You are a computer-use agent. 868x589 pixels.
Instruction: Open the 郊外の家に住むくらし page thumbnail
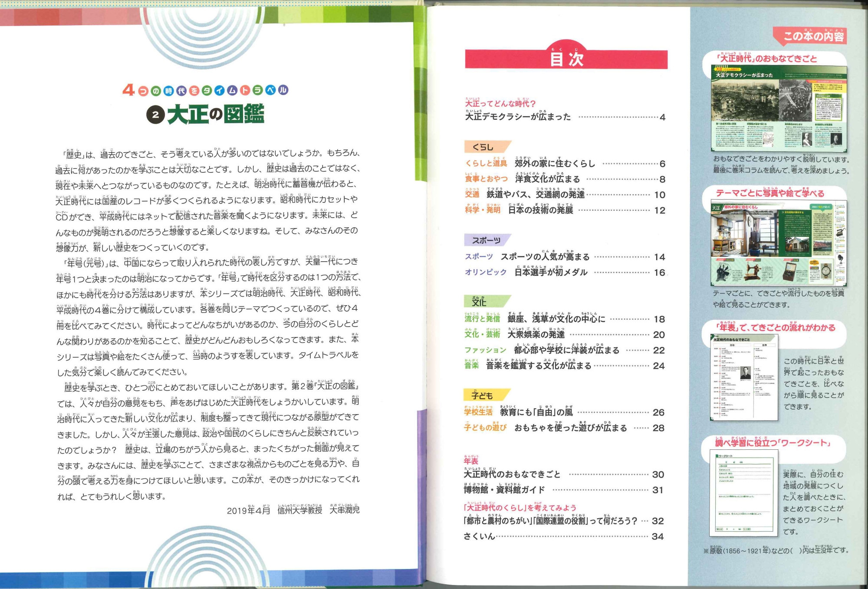779,243
